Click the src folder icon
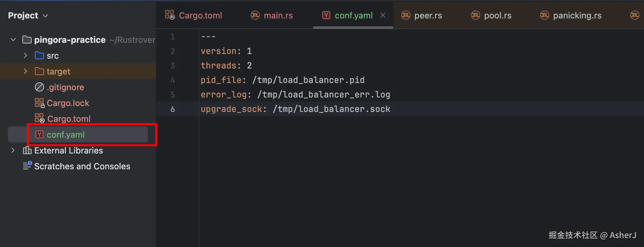The width and height of the screenshot is (644, 247). [39, 56]
